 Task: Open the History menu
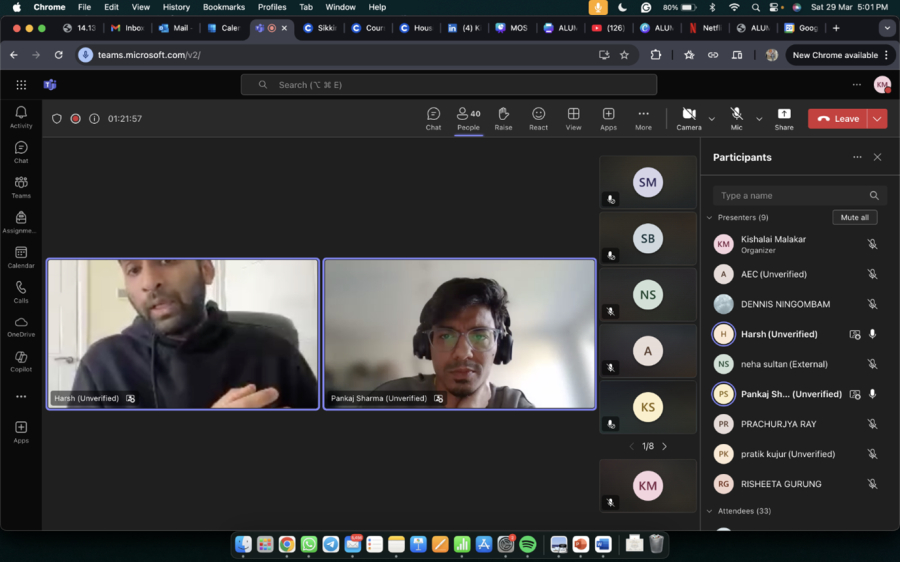[x=176, y=7]
